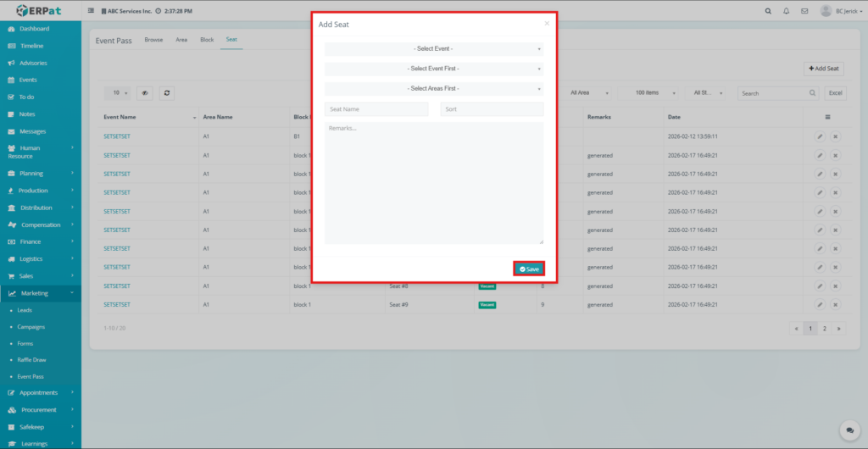Delete the B1 block row

[835, 136]
